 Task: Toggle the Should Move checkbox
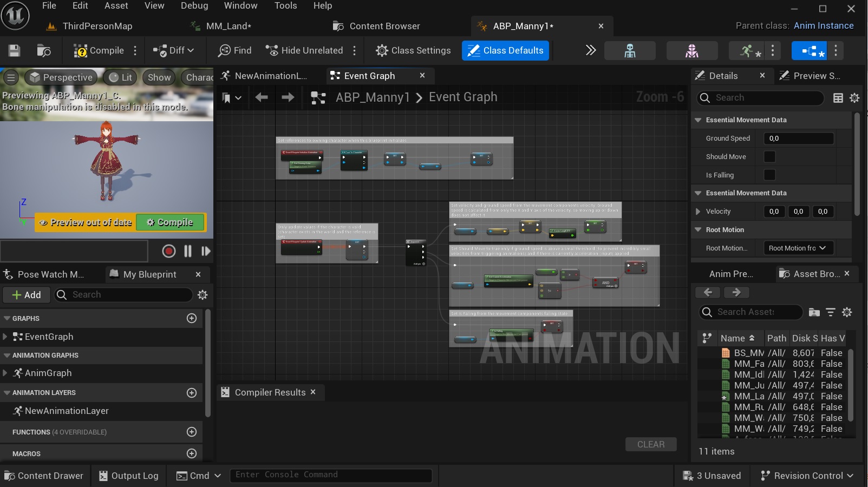point(769,157)
